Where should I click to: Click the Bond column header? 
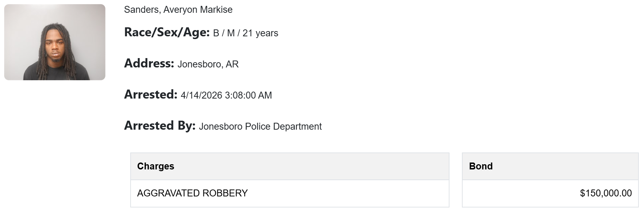tap(481, 166)
